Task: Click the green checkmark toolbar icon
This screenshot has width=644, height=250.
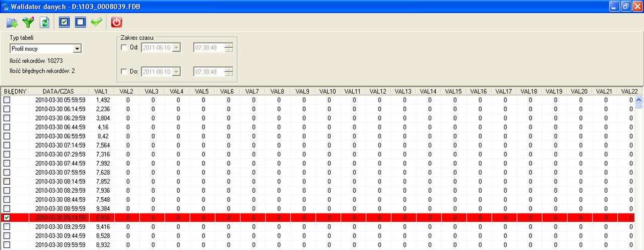Action: [x=96, y=22]
